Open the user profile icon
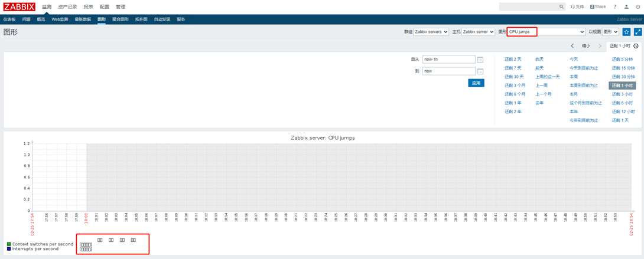 (626, 7)
